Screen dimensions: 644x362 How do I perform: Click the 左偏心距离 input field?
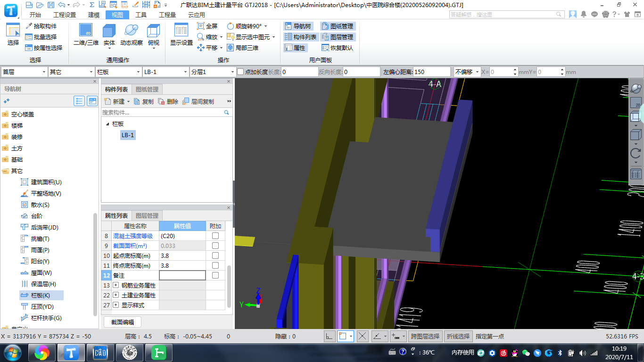[431, 72]
